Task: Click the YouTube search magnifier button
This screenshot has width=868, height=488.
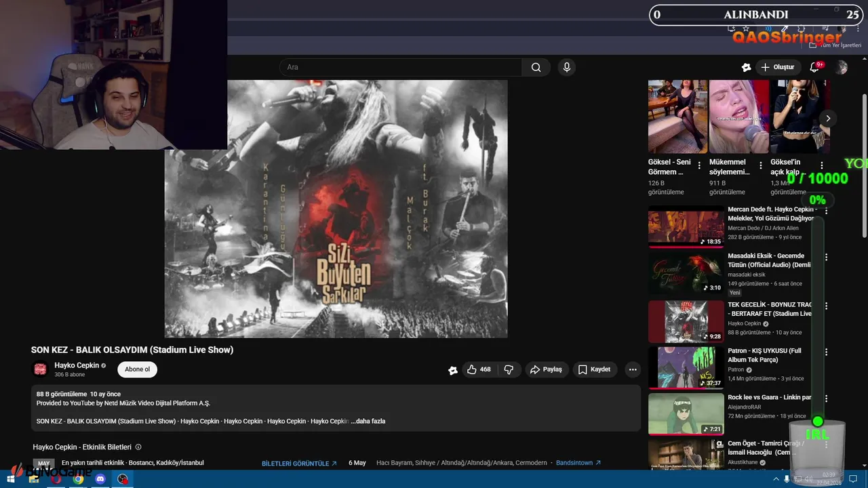Action: coord(536,67)
